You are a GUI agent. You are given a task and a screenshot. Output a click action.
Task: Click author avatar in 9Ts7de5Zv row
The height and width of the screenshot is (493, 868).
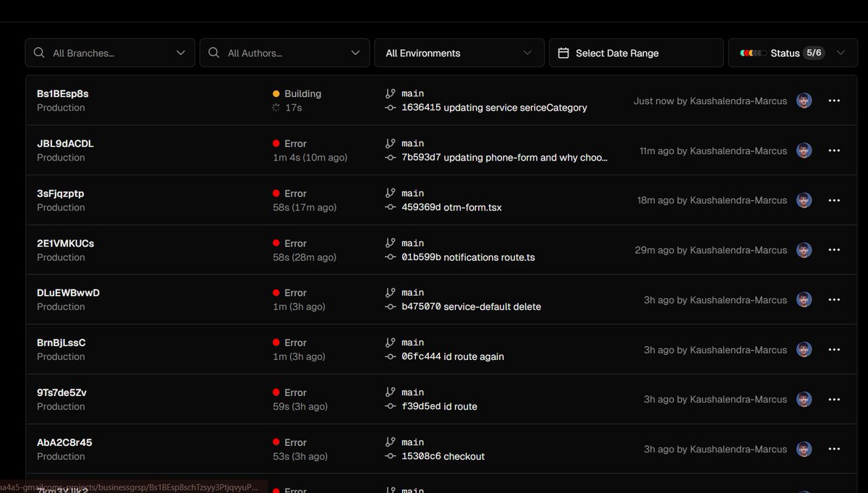click(x=804, y=399)
